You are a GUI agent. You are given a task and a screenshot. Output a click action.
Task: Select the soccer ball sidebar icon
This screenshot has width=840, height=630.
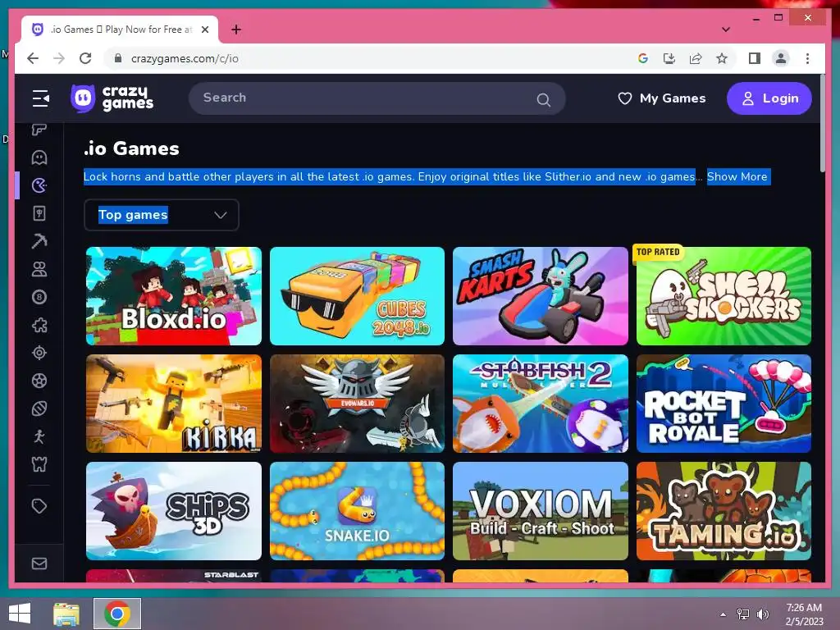coord(39,381)
